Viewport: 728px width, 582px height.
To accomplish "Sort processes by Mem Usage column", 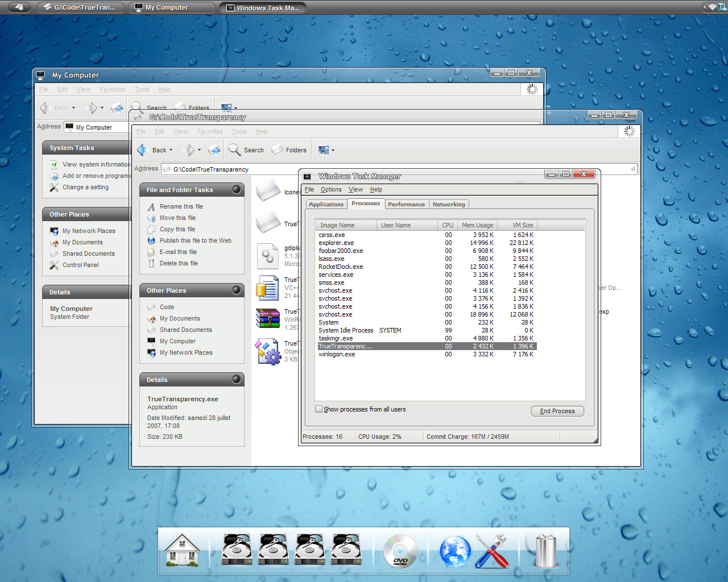I will [477, 226].
